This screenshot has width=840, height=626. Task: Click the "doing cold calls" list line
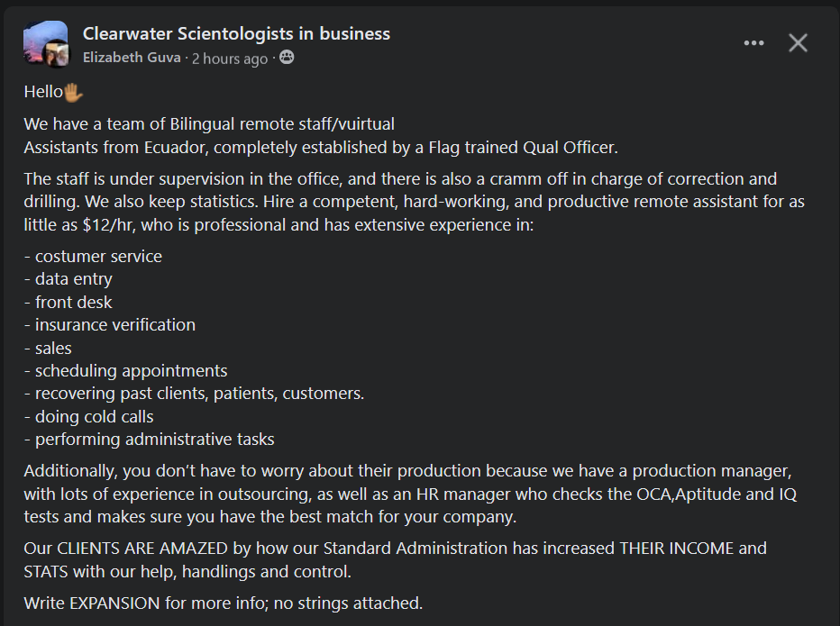(x=89, y=417)
